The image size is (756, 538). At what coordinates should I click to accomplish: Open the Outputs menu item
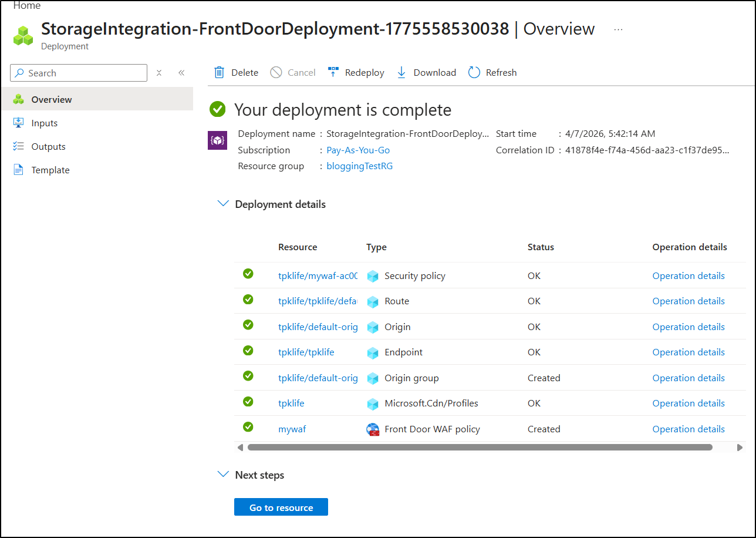click(48, 147)
